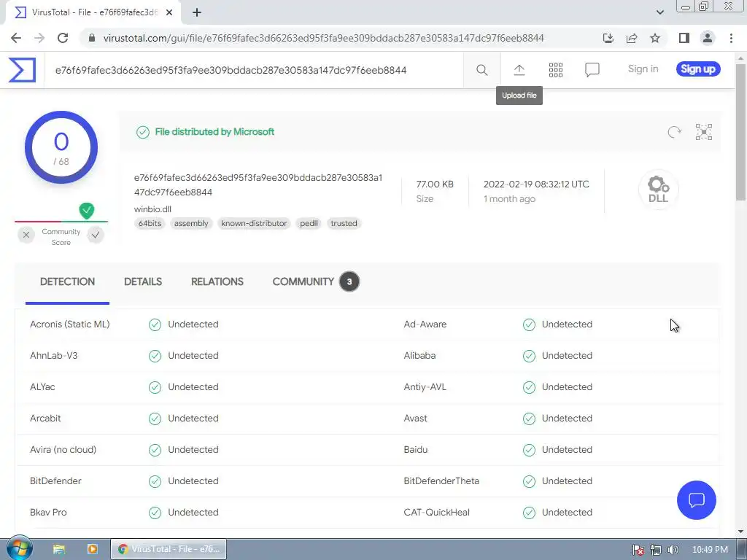This screenshot has width=747, height=560.
Task: Click the network tray icon
Action: click(x=656, y=550)
